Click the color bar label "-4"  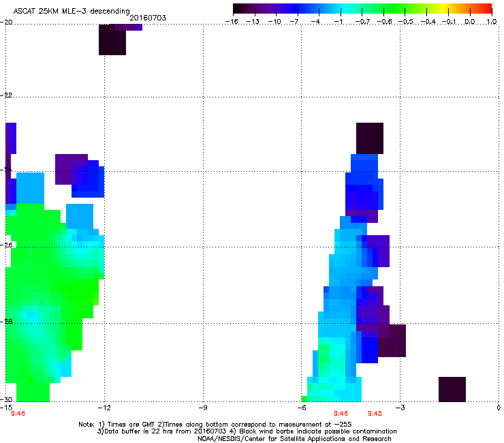316,22
